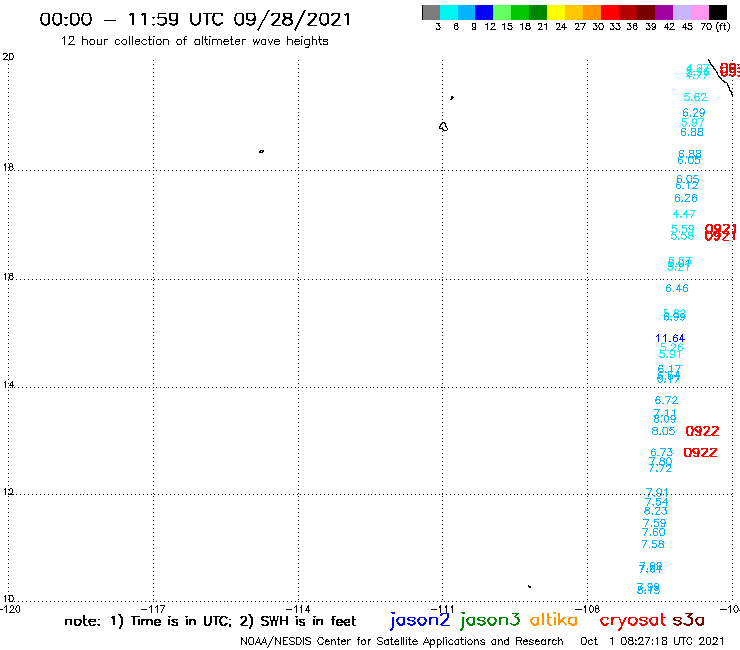Viewport: 740px width, 650px height.
Task: Click the jason3 satellite legend label
Action: coord(490,620)
